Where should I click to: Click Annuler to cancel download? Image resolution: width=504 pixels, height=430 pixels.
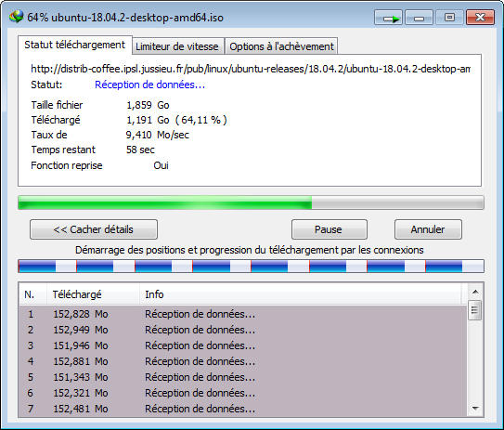coord(428,229)
